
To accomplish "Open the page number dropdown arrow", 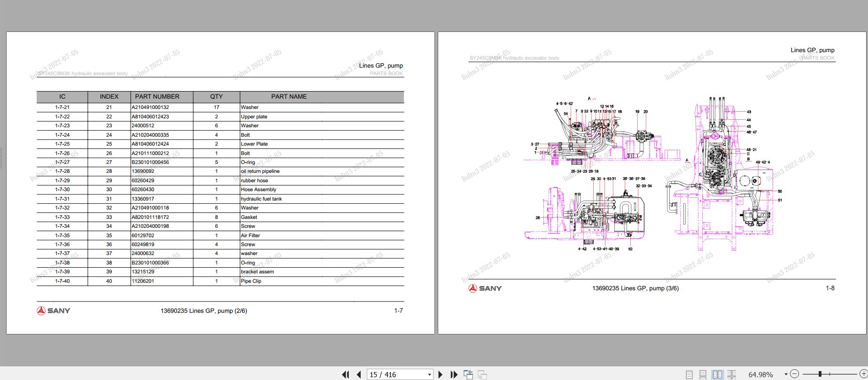I will coord(429,374).
